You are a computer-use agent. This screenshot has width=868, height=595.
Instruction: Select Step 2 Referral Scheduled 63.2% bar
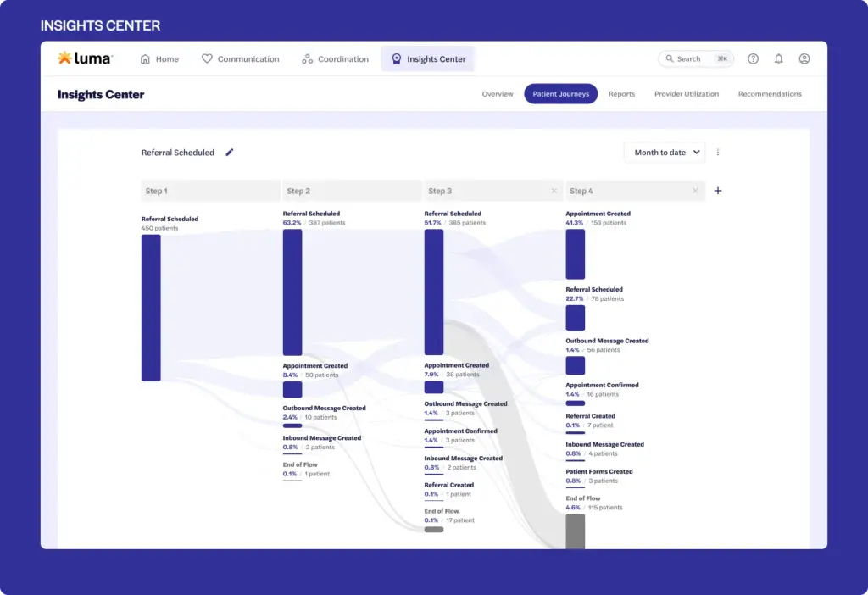coord(292,292)
